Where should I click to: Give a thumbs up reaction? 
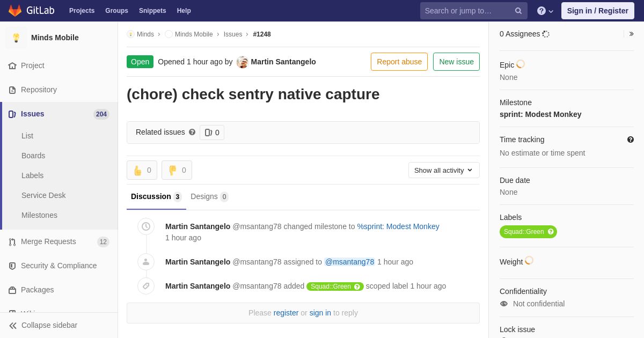click(142, 170)
